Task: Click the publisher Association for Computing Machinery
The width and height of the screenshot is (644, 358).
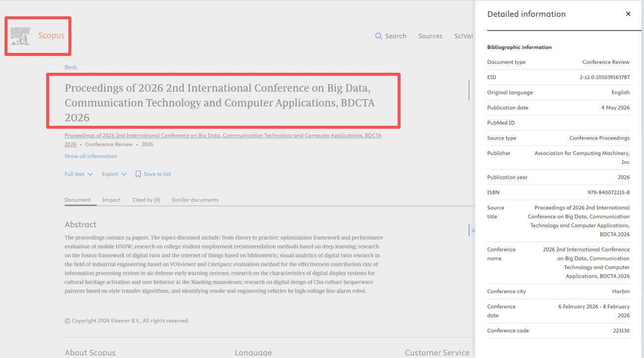Action: pos(582,157)
